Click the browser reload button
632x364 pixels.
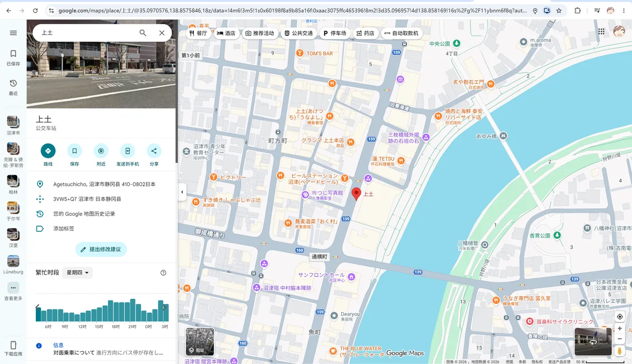pyautogui.click(x=35, y=11)
